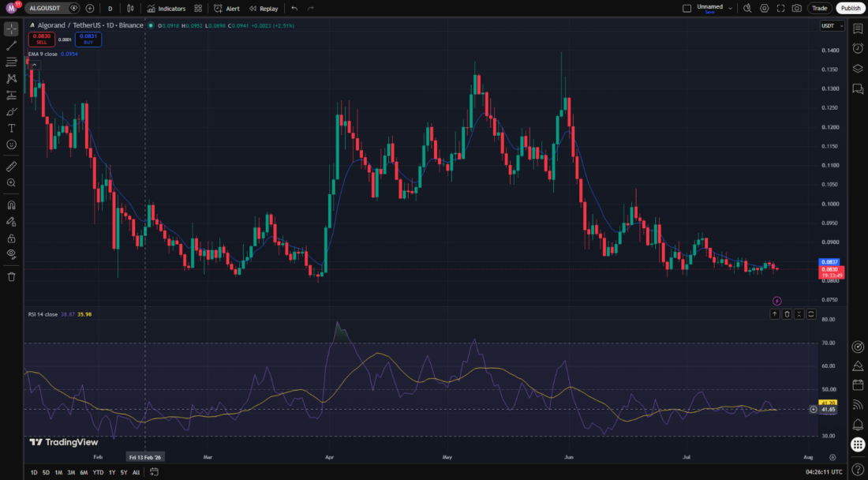Create an Alert

[226, 9]
